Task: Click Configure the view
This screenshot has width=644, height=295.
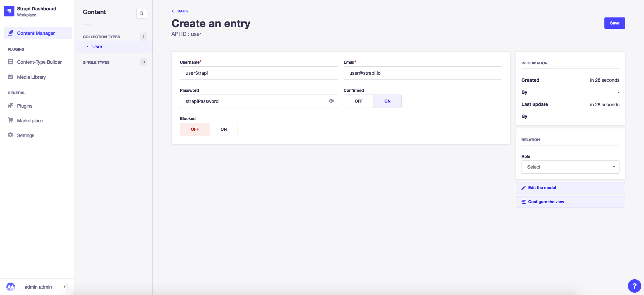Action: point(570,202)
